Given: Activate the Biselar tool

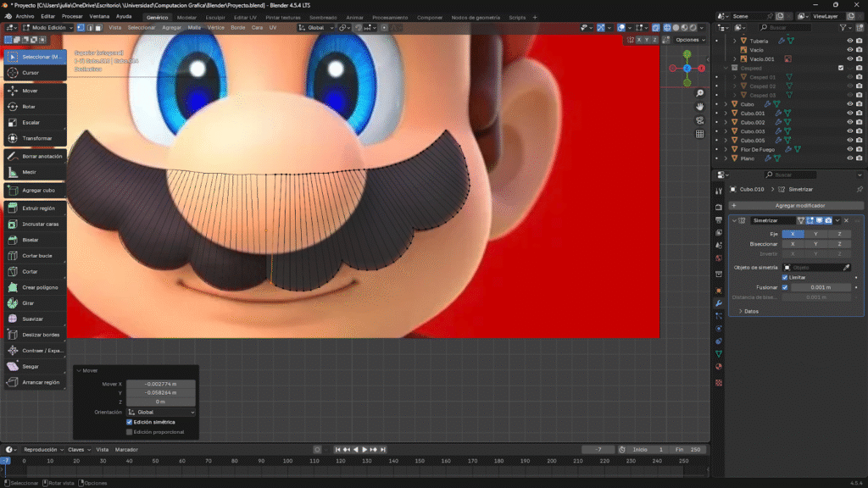Looking at the screenshot, I should 34,240.
